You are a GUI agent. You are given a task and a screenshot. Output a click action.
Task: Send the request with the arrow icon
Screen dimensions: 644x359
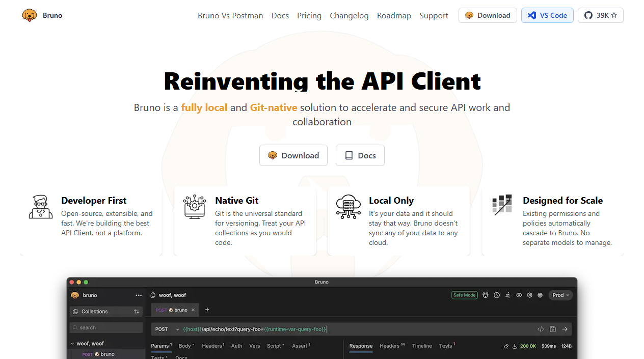coord(565,329)
